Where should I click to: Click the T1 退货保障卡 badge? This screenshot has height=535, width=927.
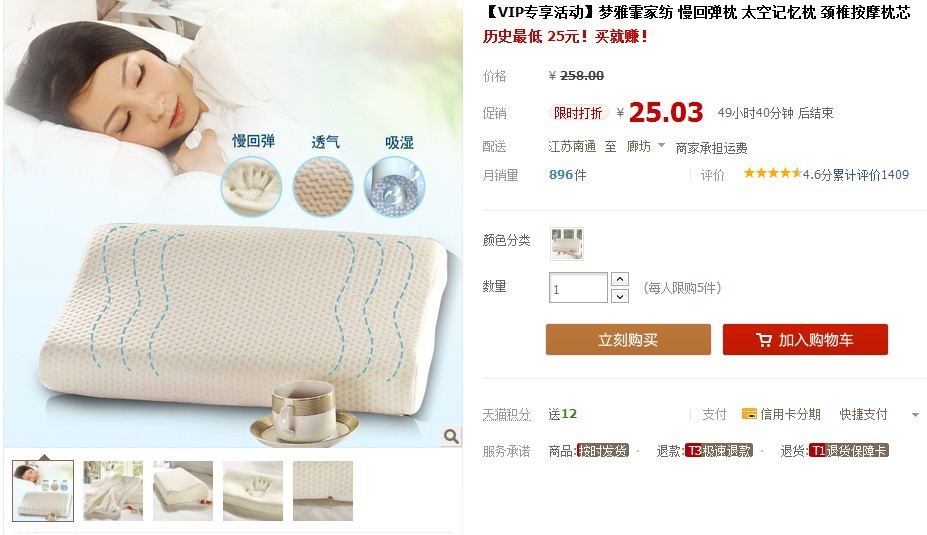coord(848,451)
